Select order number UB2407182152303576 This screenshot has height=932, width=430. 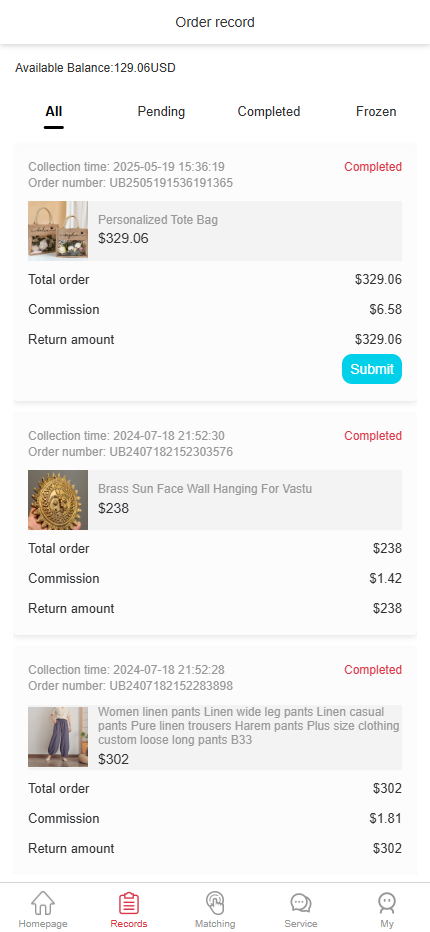(130, 452)
